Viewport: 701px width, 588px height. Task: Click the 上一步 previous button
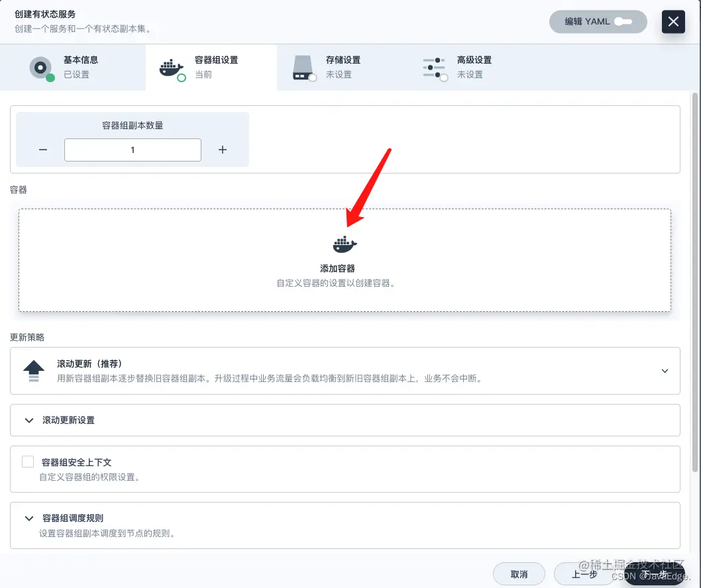coord(584,574)
